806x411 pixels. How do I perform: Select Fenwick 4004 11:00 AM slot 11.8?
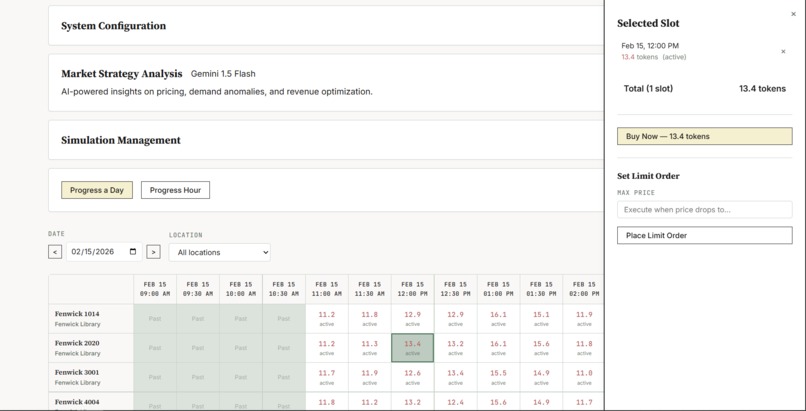tap(326, 402)
